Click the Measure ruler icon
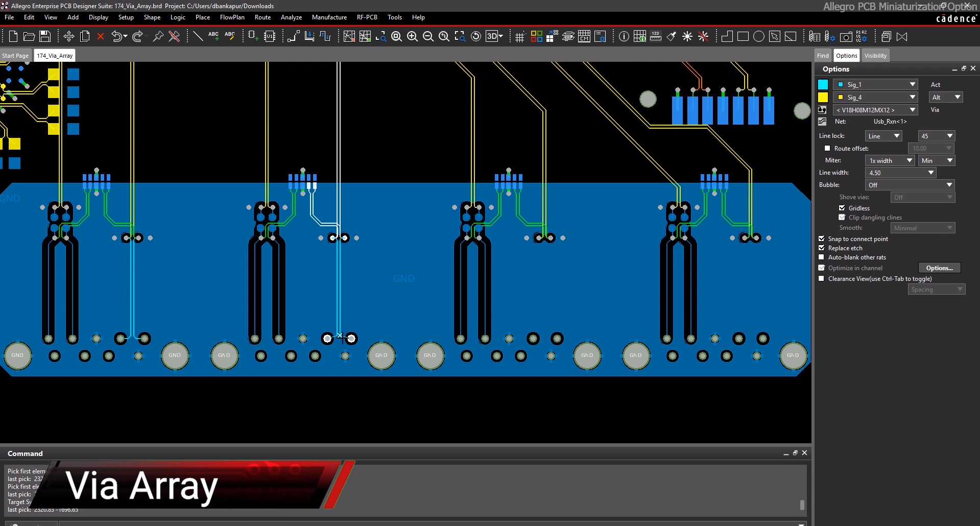980x526 pixels. click(x=656, y=36)
